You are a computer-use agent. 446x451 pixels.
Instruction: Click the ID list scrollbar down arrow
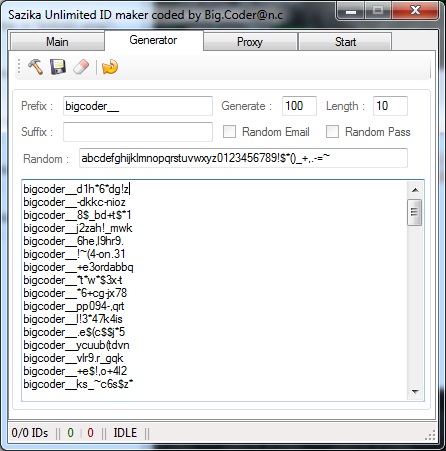coord(415,391)
